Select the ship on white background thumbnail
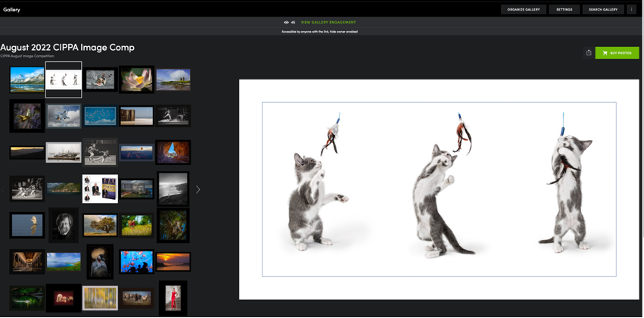The height and width of the screenshot is (318, 644). click(64, 152)
